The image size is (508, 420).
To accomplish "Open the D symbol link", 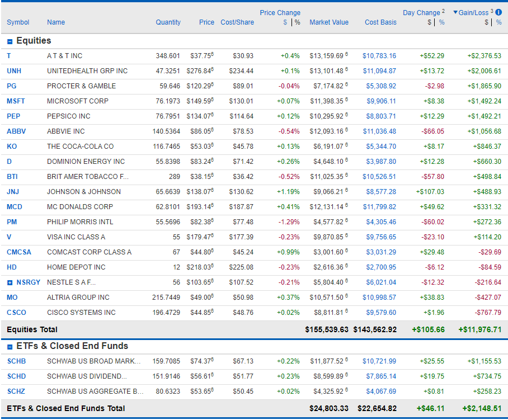I will [9, 162].
